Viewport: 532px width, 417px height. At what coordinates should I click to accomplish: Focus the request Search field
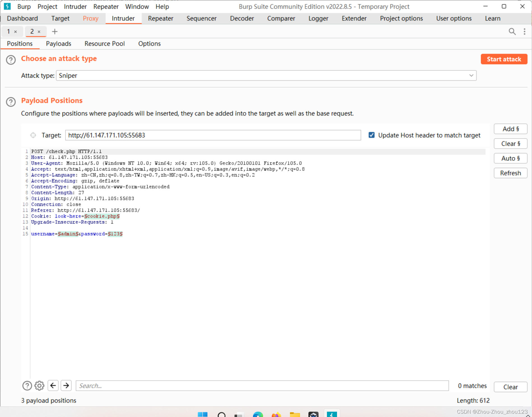pyautogui.click(x=262, y=386)
